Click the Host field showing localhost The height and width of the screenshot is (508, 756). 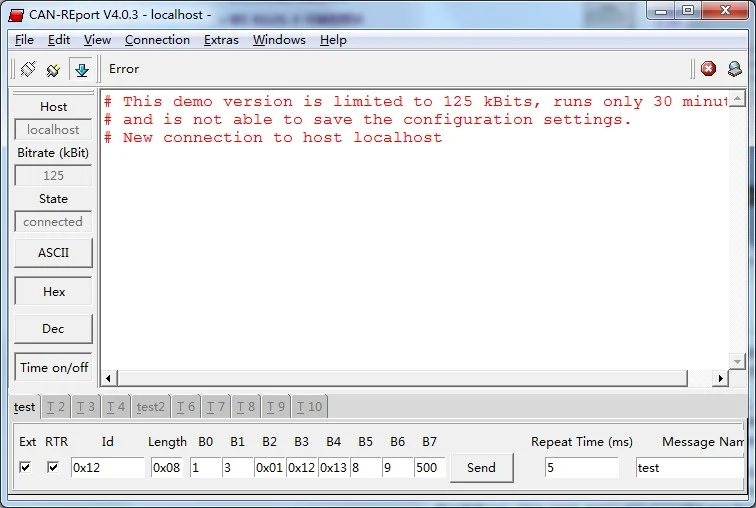(53, 130)
